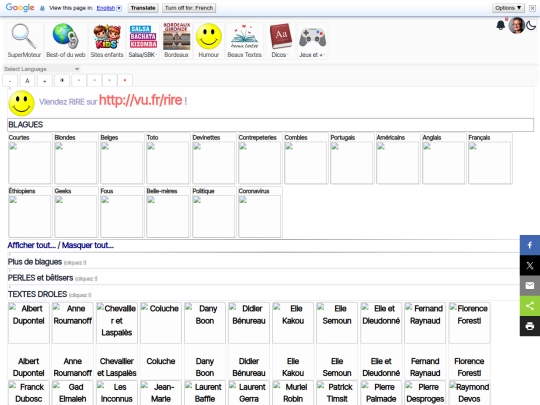The height and width of the screenshot is (405, 540).
Task: Click the BLAGUES section header
Action: [x=270, y=125]
